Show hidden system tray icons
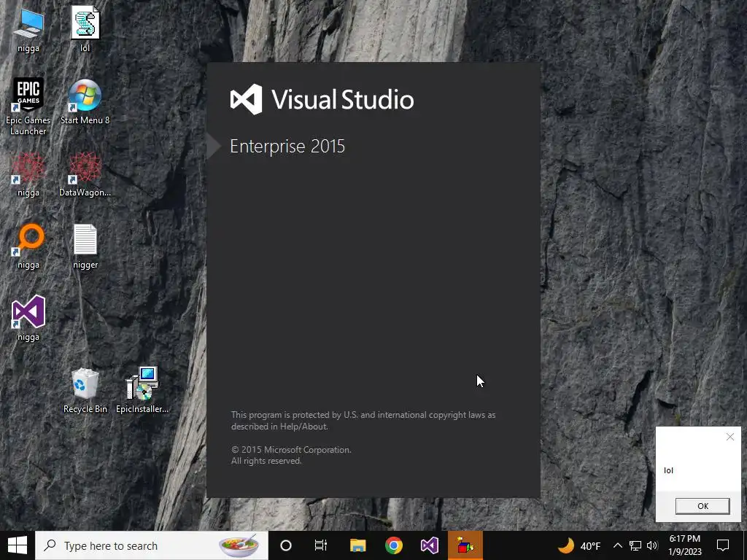The height and width of the screenshot is (560, 747). click(617, 545)
